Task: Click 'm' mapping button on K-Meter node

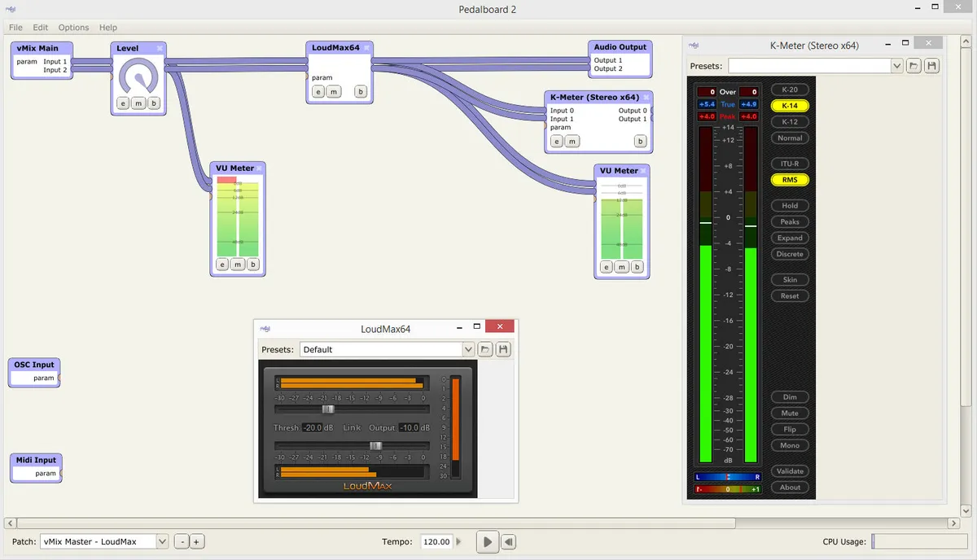Action: coord(572,142)
